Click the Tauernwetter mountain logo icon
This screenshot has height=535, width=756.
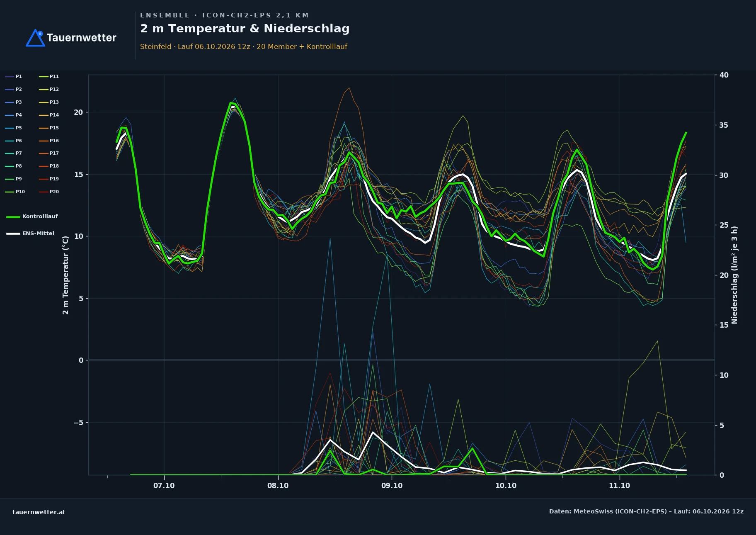[x=35, y=38]
